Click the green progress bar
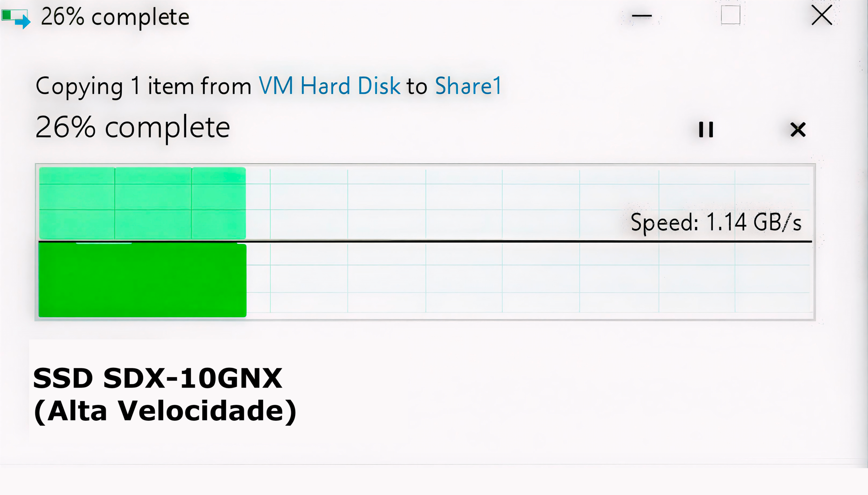The height and width of the screenshot is (495, 868). (x=142, y=279)
